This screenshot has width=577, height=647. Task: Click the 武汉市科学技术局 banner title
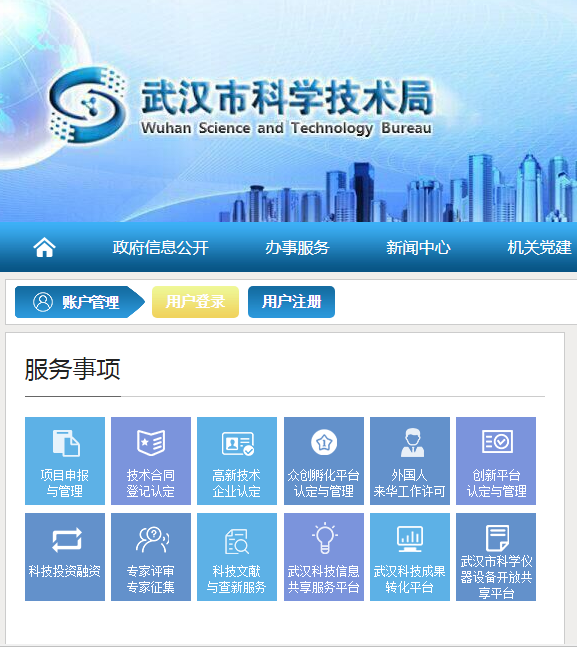pyautogui.click(x=288, y=98)
